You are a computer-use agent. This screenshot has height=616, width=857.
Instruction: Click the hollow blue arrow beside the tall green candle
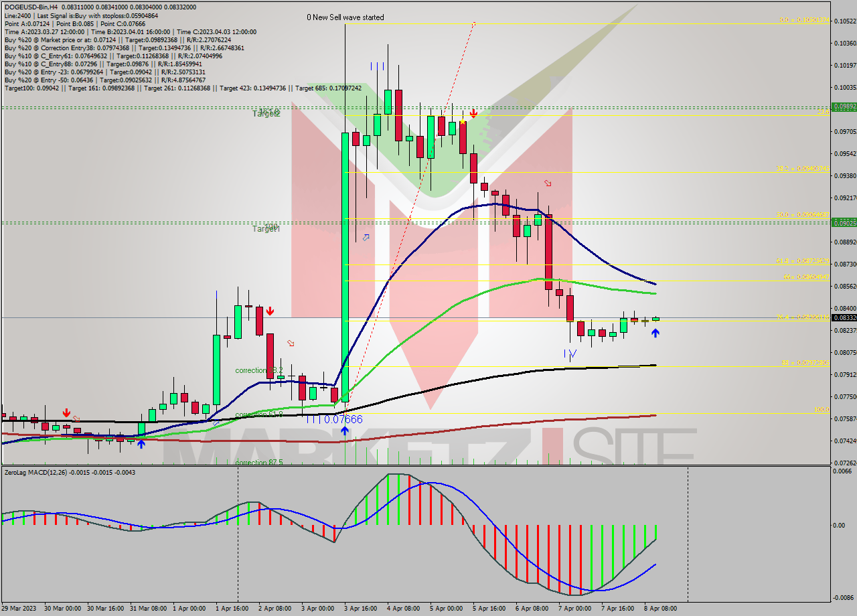[x=366, y=237]
